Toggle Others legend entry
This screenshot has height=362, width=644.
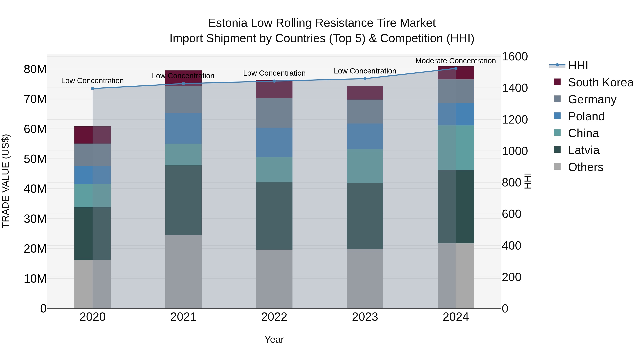(579, 167)
